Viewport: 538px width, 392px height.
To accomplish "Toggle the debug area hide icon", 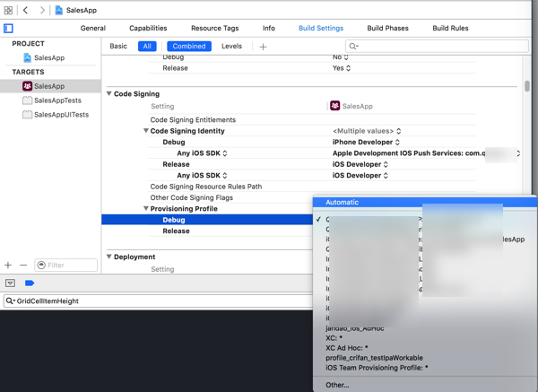I will (x=10, y=283).
